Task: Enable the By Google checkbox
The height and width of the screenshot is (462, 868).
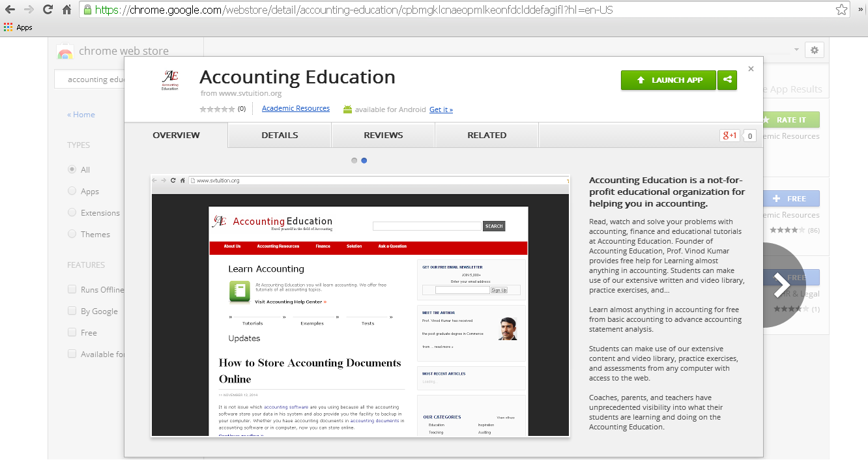Action: point(72,311)
